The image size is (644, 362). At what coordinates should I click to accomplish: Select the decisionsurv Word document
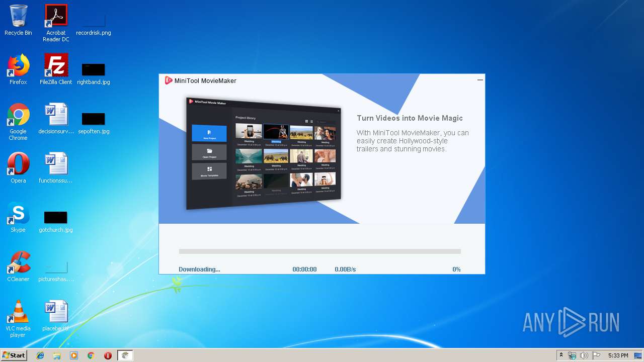56,119
